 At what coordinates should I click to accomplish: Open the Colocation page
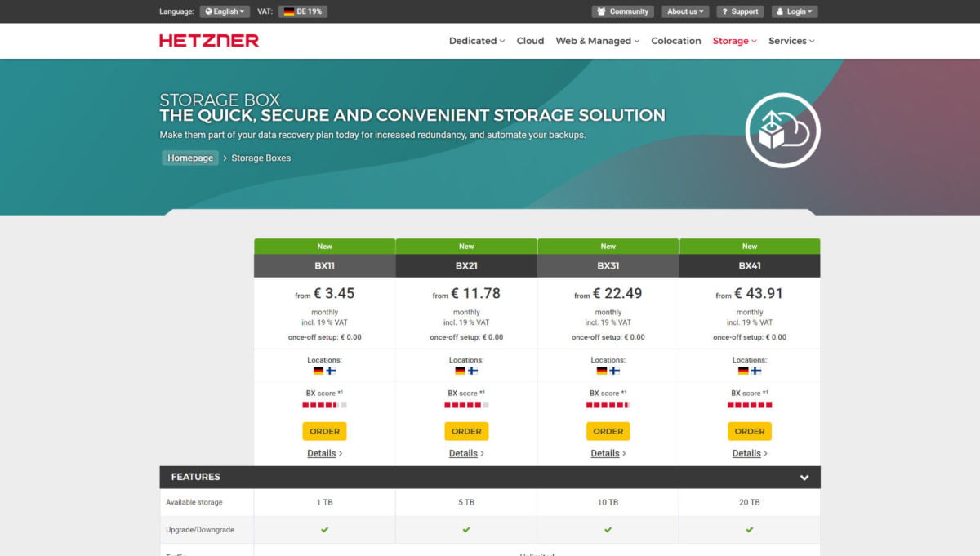pyautogui.click(x=676, y=41)
